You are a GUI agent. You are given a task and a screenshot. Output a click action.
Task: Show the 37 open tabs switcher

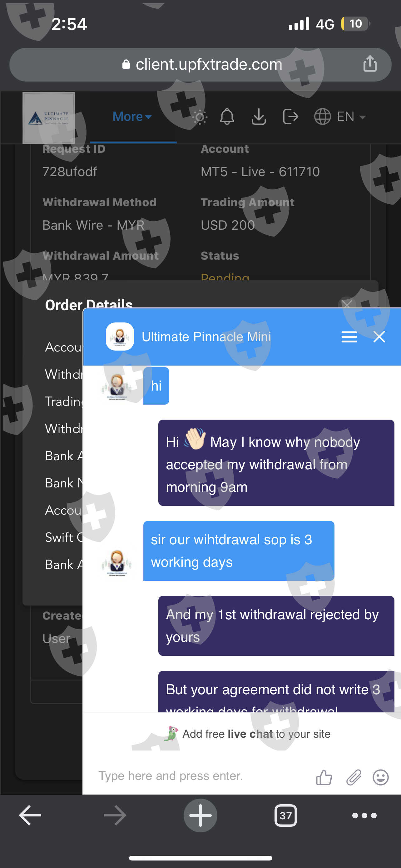click(x=285, y=816)
